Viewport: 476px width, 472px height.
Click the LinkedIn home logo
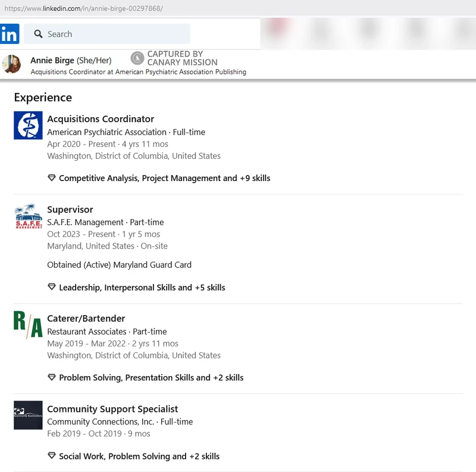(x=10, y=34)
